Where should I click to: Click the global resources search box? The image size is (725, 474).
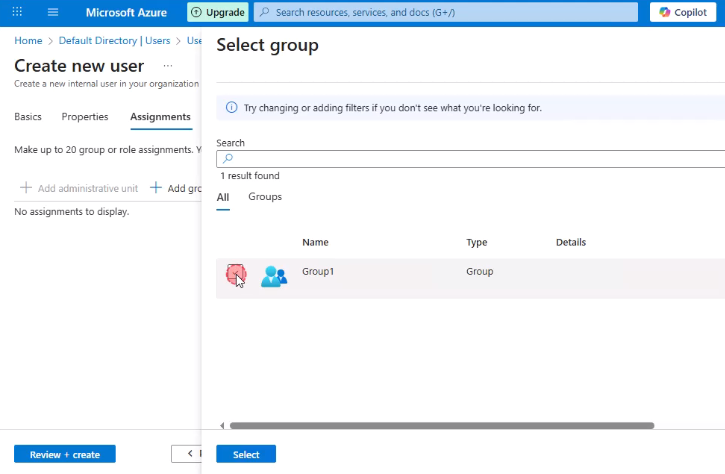pos(446,12)
